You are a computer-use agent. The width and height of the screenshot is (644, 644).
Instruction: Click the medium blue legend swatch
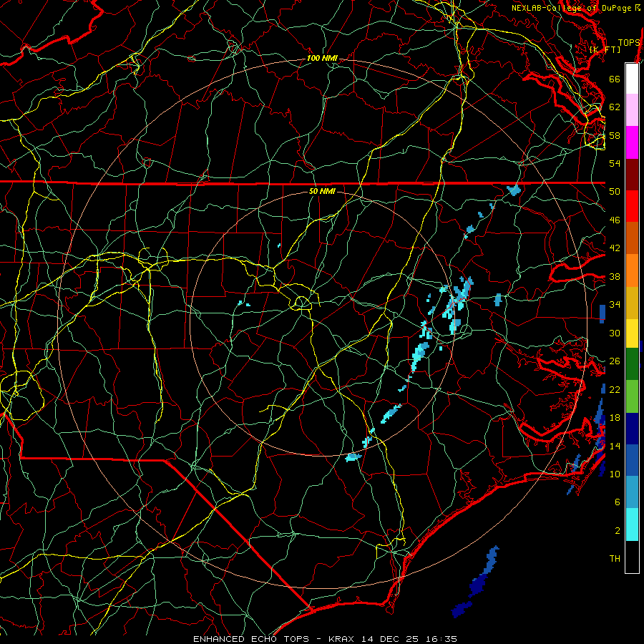[632, 460]
